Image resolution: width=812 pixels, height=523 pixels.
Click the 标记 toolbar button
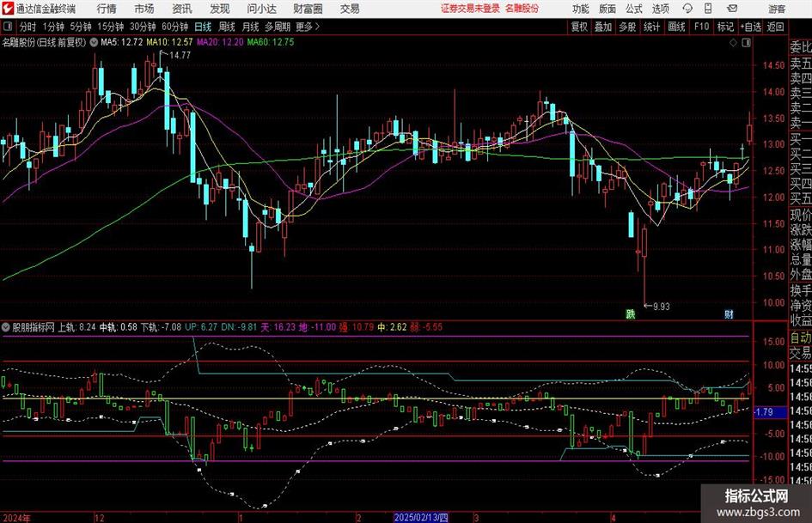tap(725, 27)
